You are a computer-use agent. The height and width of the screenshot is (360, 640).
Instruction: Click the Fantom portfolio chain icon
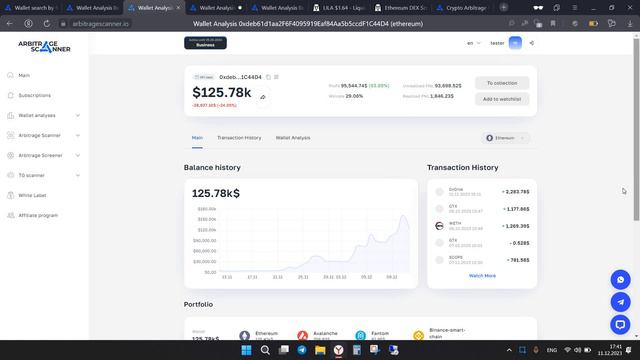[x=360, y=336]
